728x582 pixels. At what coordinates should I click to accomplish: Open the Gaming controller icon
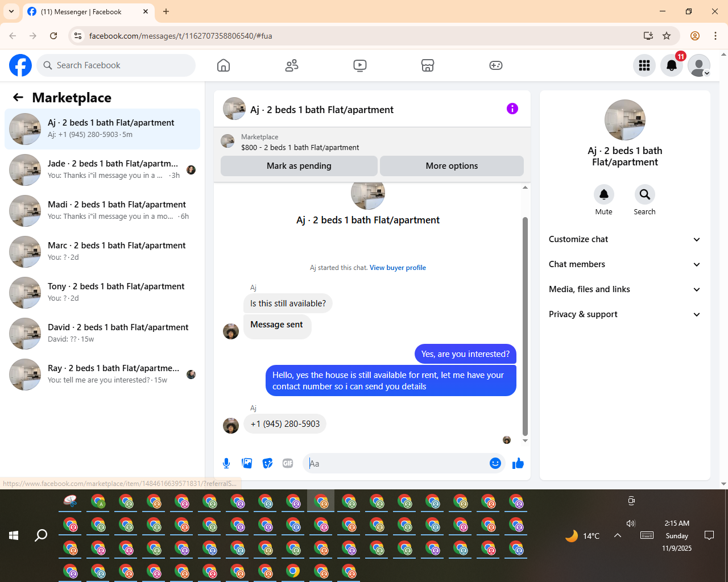(x=496, y=65)
